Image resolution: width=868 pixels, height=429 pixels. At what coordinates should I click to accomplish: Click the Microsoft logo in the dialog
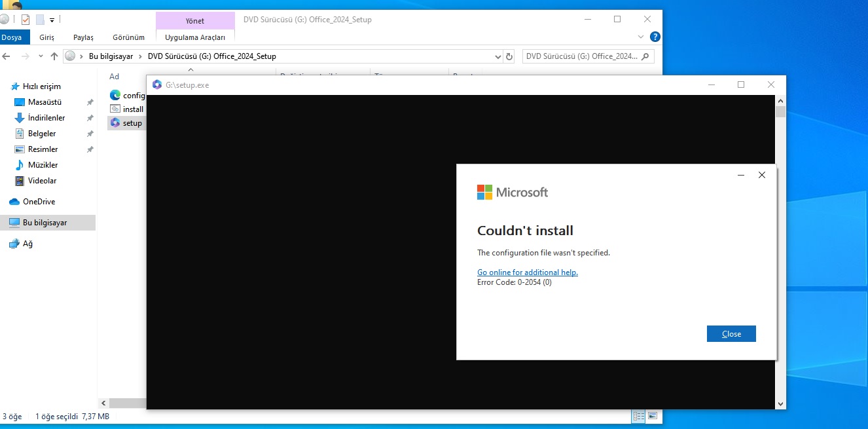pos(513,192)
